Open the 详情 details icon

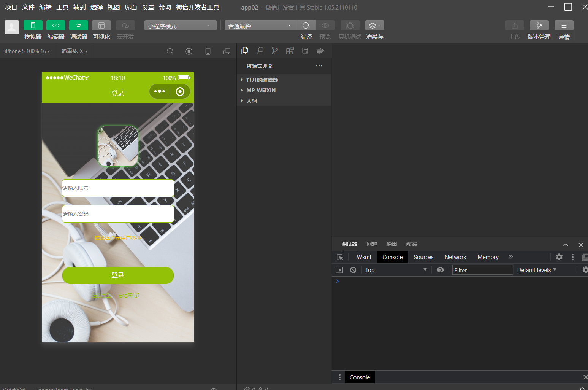point(564,25)
